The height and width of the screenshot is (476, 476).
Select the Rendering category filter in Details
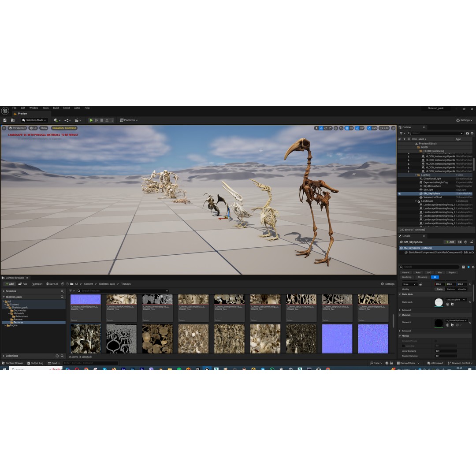[x=406, y=277]
